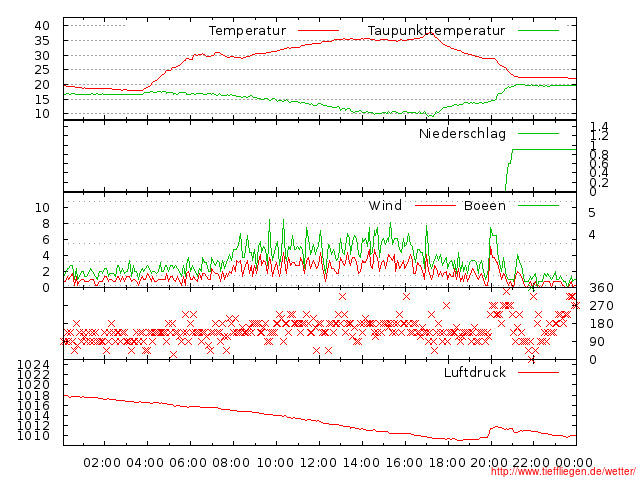Open the tiefliegen.de/wetter link

(563, 471)
